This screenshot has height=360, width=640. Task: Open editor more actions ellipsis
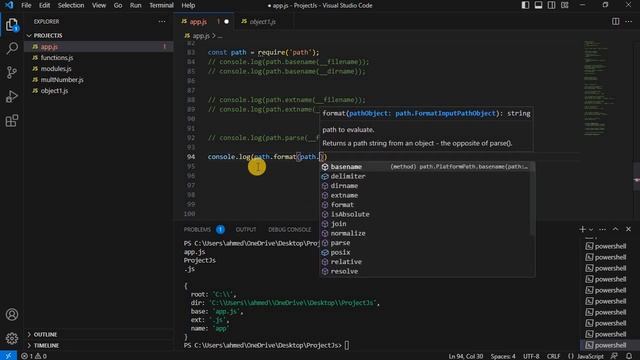pos(629,21)
